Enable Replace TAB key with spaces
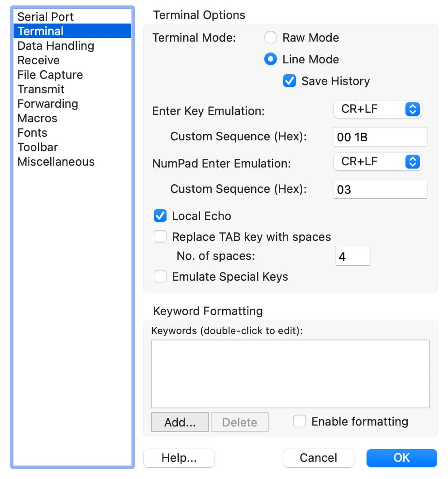 160,237
